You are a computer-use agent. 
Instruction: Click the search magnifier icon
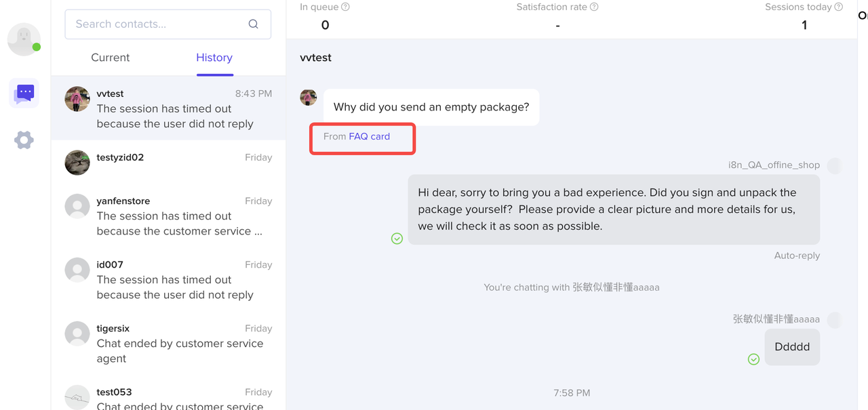pos(253,24)
